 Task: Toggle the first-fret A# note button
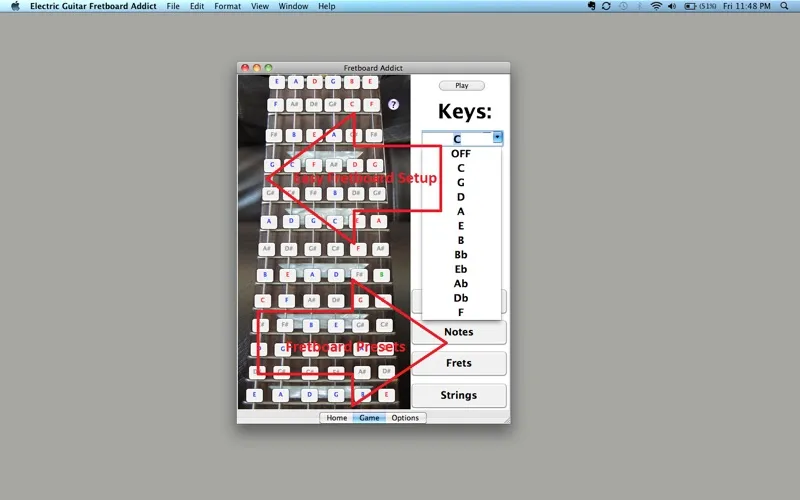pyautogui.click(x=294, y=105)
